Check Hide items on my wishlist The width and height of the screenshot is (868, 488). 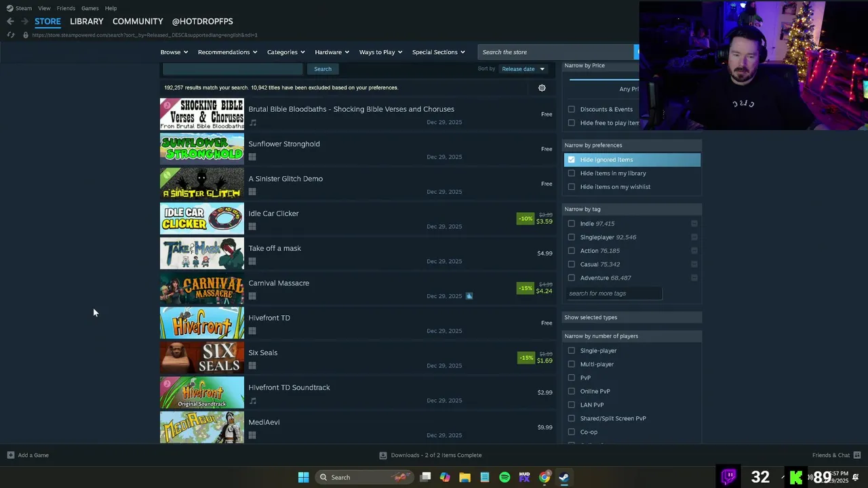click(x=571, y=187)
